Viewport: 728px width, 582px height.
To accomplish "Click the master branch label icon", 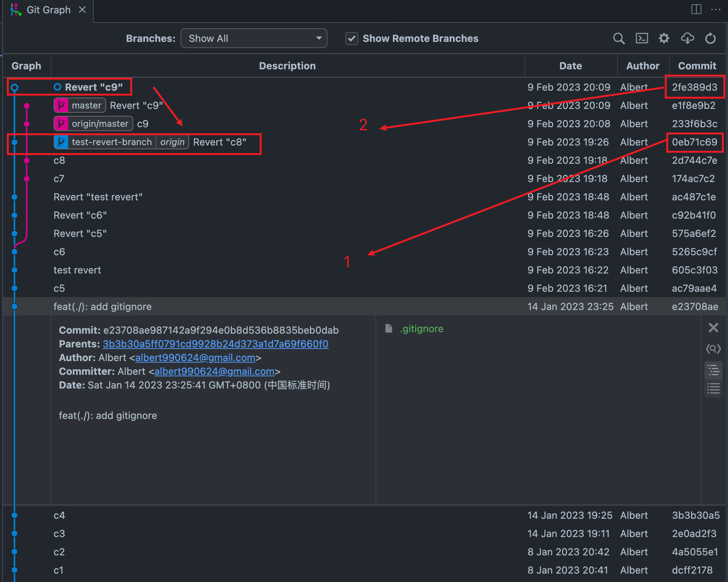I will click(x=61, y=106).
